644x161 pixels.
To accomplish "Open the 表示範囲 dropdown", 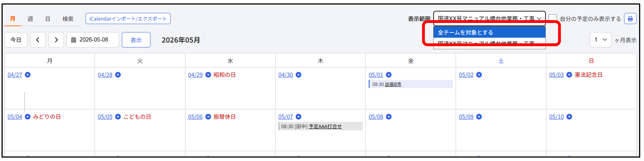I will (x=489, y=18).
